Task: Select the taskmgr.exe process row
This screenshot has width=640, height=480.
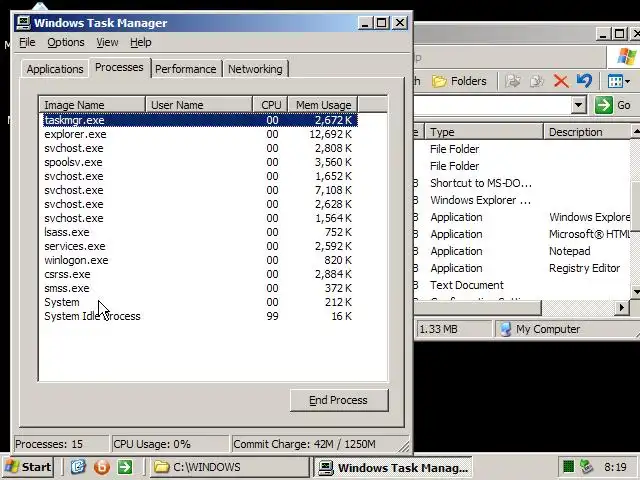Action: (200, 120)
